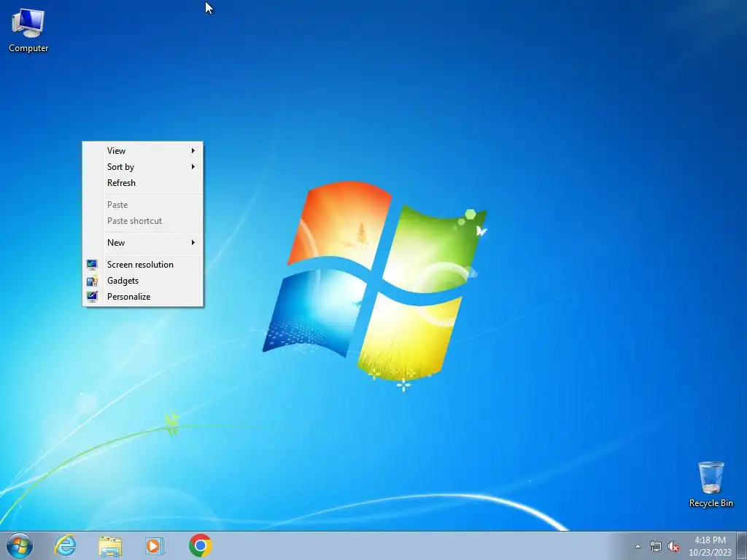This screenshot has height=560, width=747.
Task: Choose Gadgets from context menu
Action: 143,281
